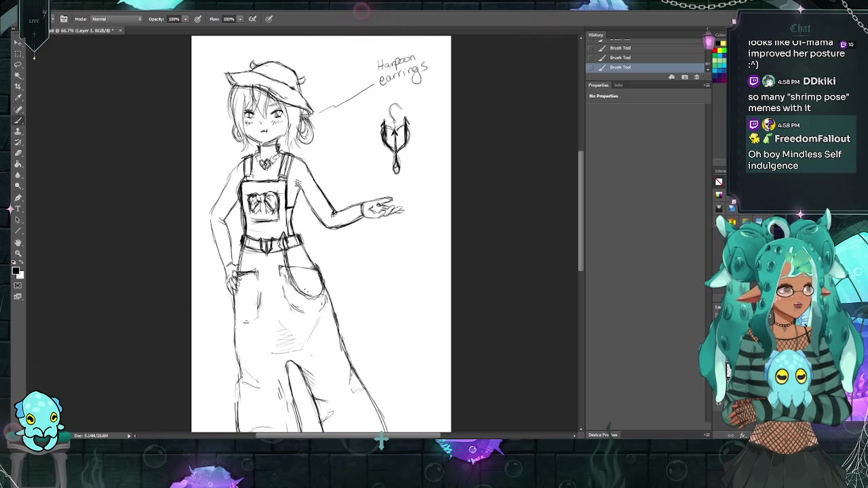Select the Type tool
868x488 pixels.
coord(18,209)
